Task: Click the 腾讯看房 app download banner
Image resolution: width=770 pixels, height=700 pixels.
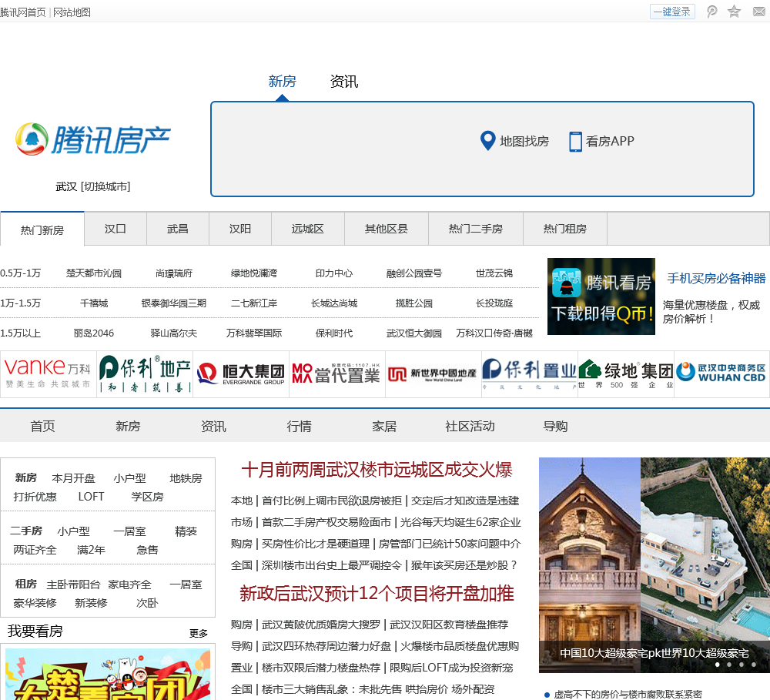Action: (x=601, y=296)
